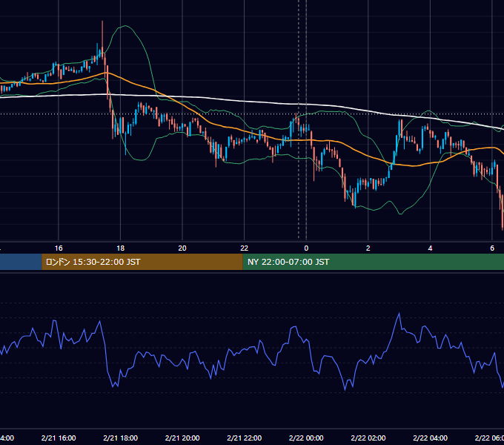Screen dimensions: 504x445
Task: Click the 2/21 22:00 indicator time label
Action: (245, 438)
